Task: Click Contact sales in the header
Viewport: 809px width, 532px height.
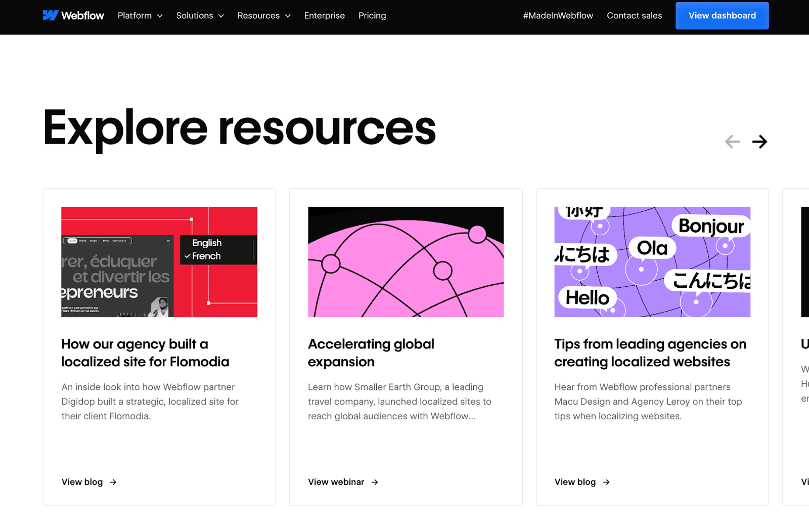Action: click(x=634, y=16)
